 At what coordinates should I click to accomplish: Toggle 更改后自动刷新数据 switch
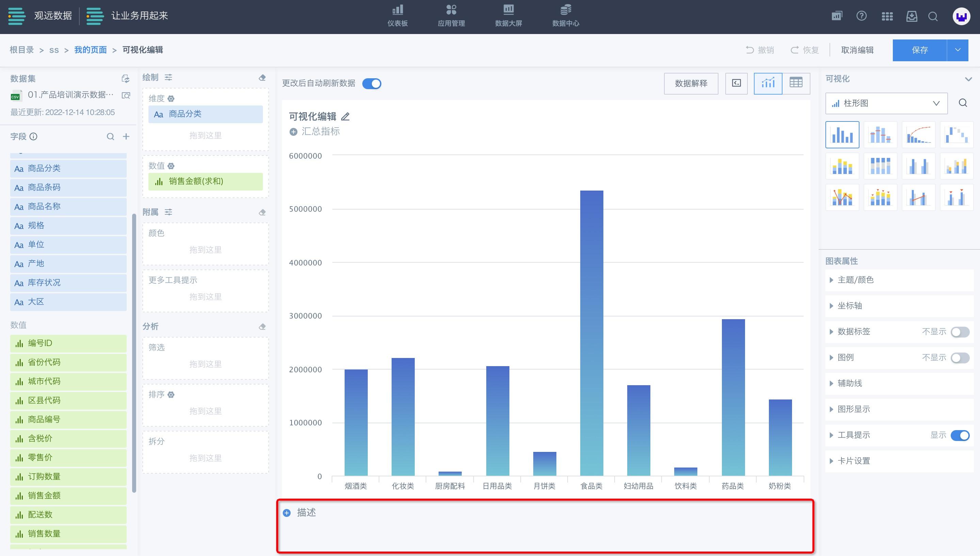tap(372, 84)
